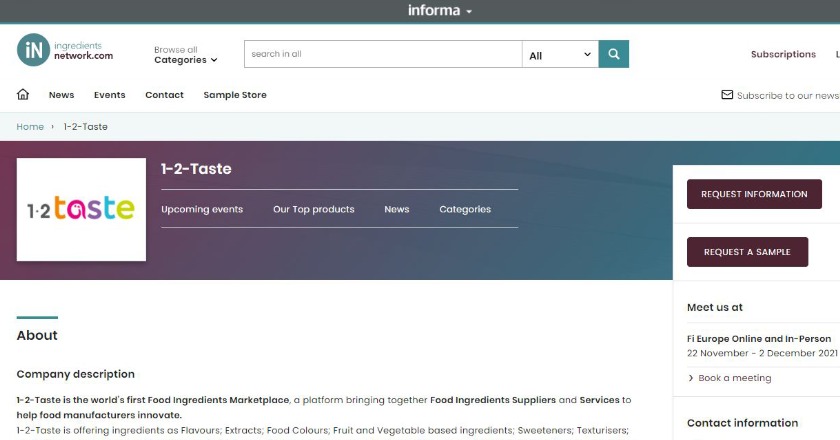This screenshot has width=840, height=440.
Task: Expand the Book a meeting chevron link
Action: tap(729, 378)
